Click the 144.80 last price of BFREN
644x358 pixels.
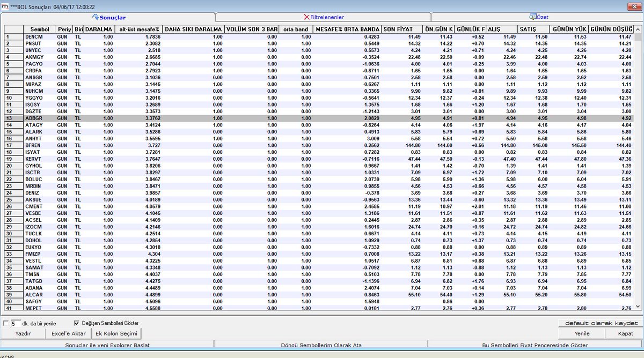click(x=412, y=145)
